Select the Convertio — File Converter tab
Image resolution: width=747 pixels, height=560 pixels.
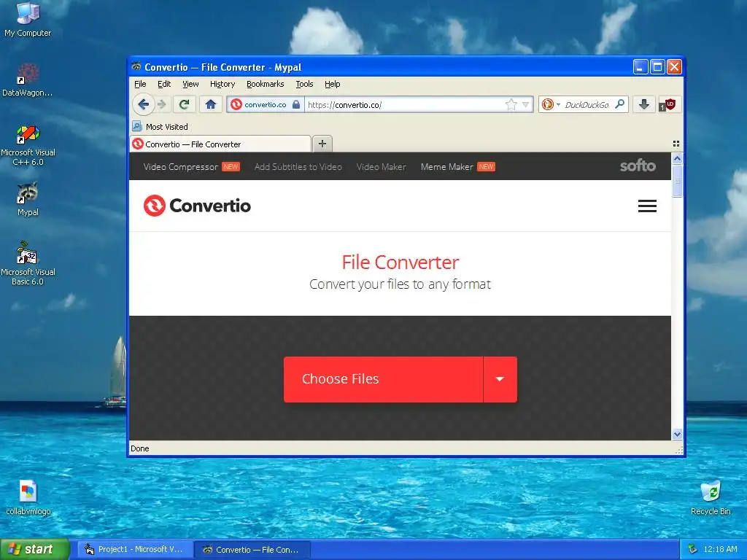pos(220,144)
